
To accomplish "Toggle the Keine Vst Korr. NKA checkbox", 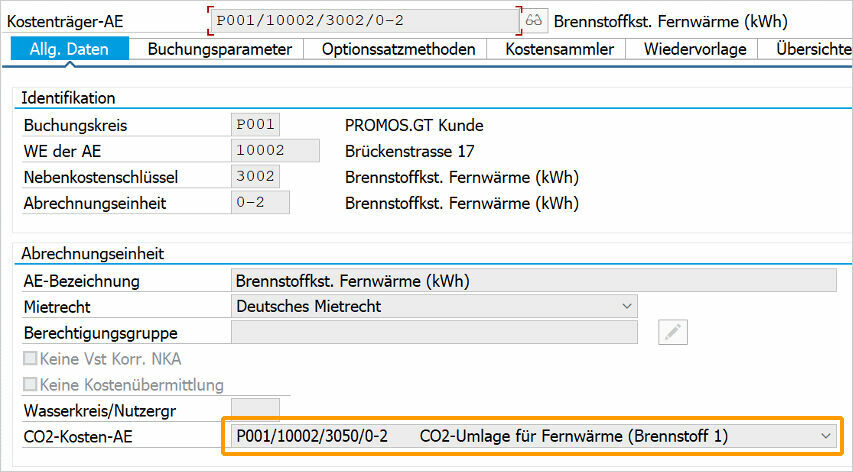I will (x=30, y=358).
